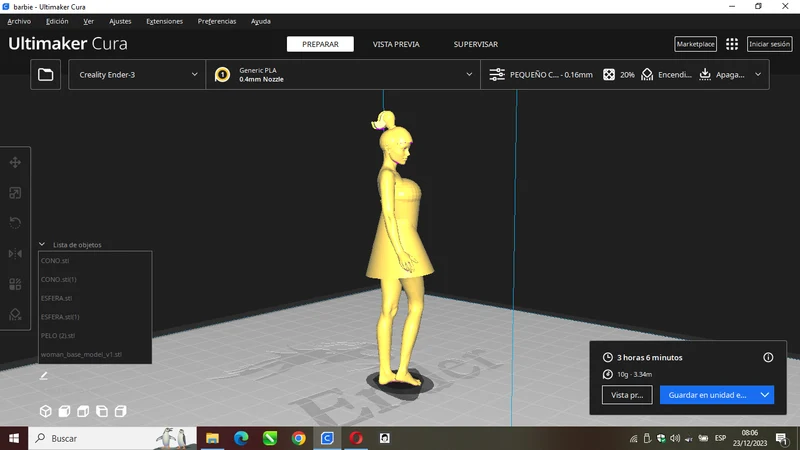This screenshot has height=450, width=800.
Task: Click the print info circle icon
Action: pos(768,357)
